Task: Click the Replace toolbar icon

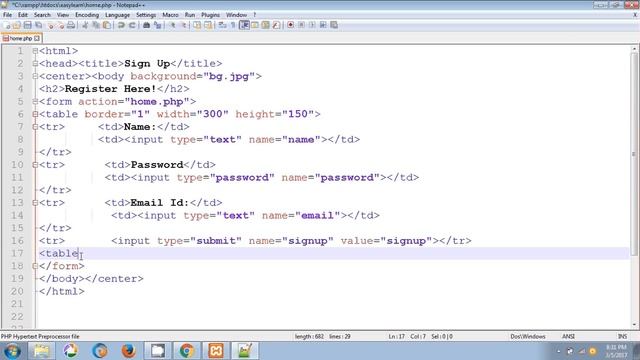Action: coord(157,25)
